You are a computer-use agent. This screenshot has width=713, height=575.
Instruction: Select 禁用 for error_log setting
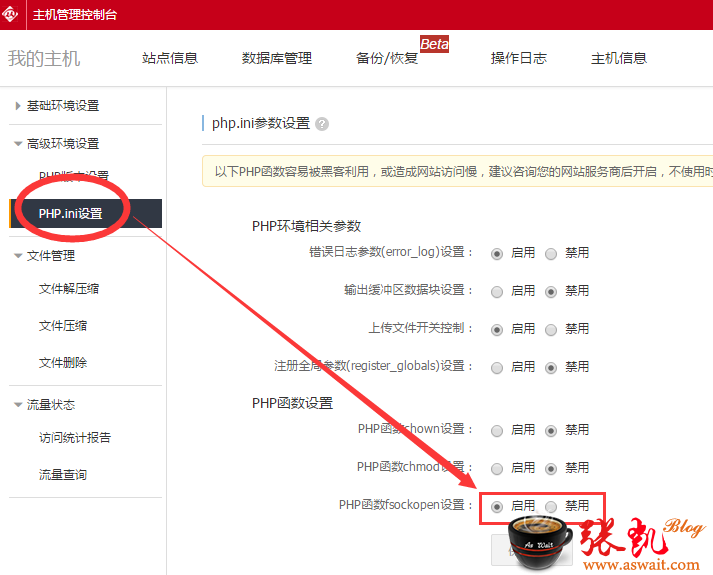(551, 254)
